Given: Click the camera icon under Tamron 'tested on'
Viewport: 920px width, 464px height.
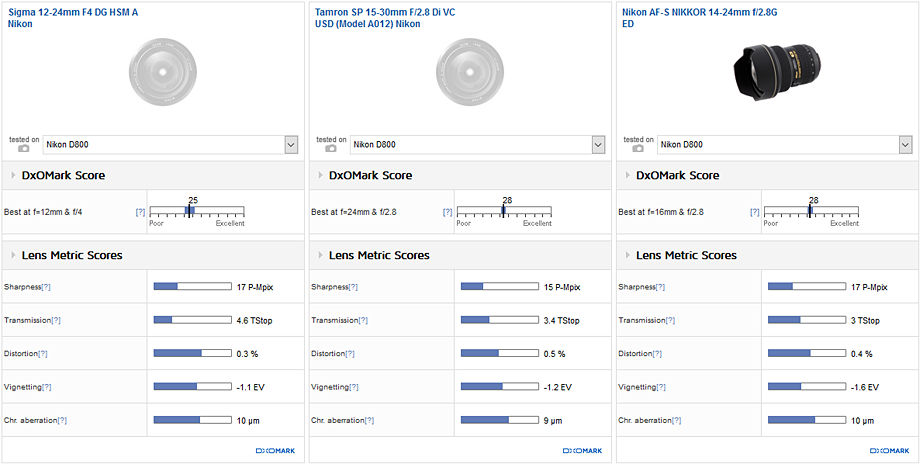Looking at the screenshot, I should point(330,149).
